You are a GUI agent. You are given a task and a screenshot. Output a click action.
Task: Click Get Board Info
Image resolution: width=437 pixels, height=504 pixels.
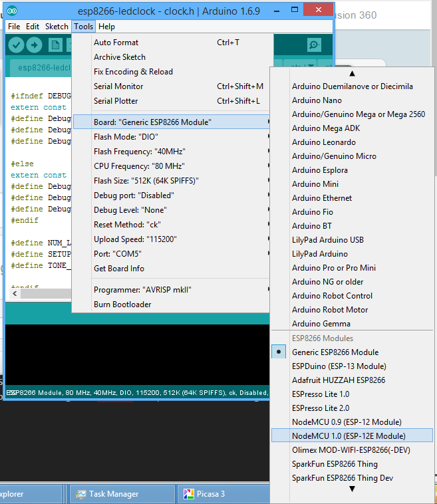pos(172,269)
